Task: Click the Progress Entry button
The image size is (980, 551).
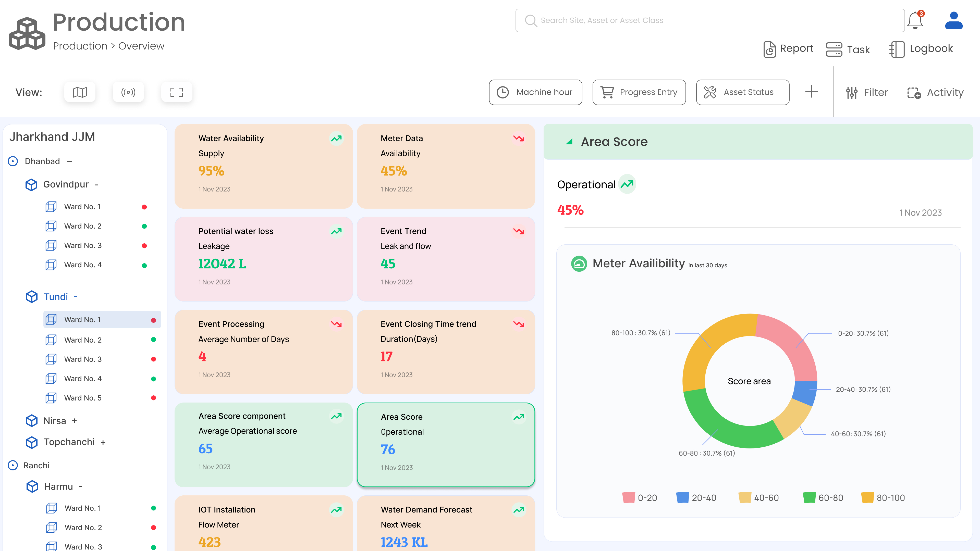Action: (639, 92)
